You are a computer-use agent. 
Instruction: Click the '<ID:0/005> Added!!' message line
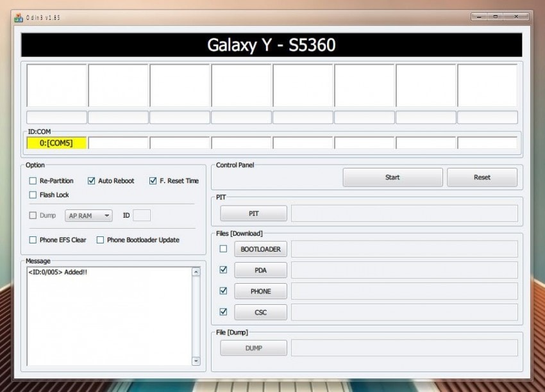coord(58,272)
